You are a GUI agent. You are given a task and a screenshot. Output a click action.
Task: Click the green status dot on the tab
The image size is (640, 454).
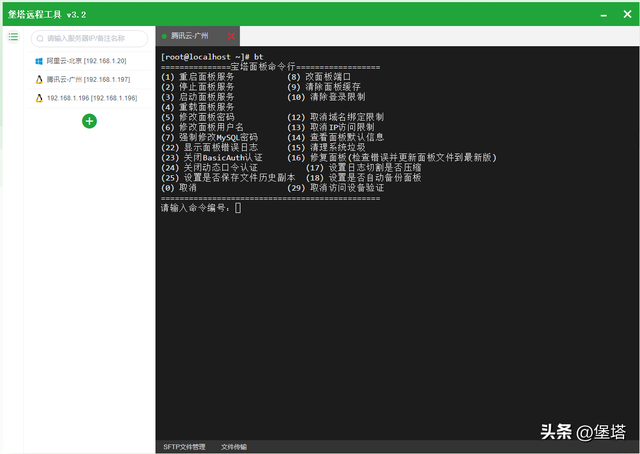(x=164, y=36)
